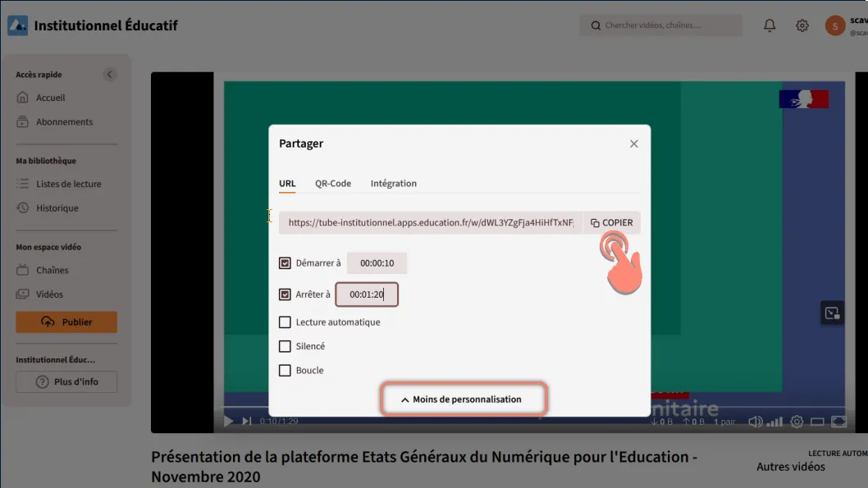This screenshot has height=488, width=868.
Task: Click the Institutionnel Éducatif logo icon
Action: (18, 25)
